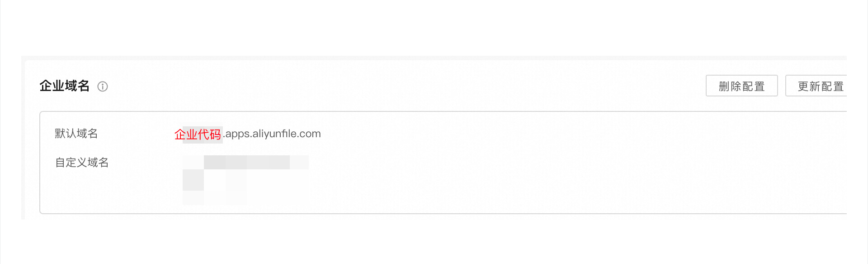The image size is (868, 264).
Task: Choose the button right of 删除配置
Action: click(816, 86)
